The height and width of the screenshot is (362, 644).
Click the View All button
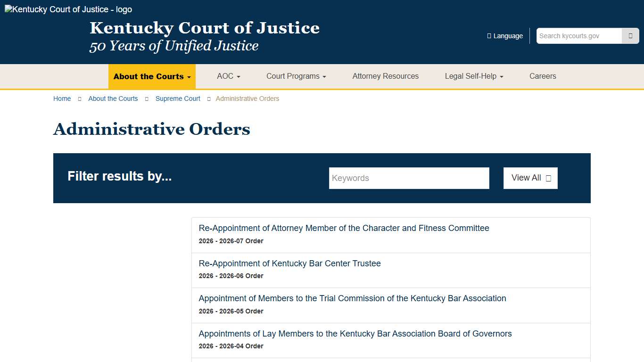point(530,178)
